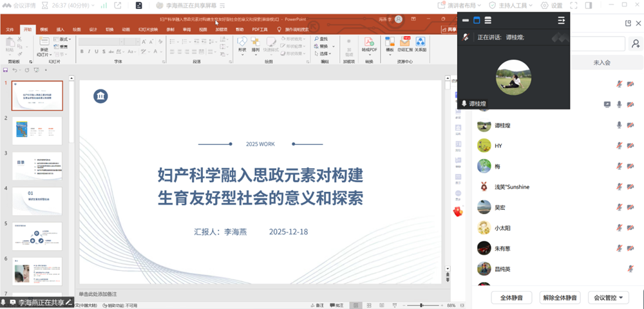This screenshot has height=309, width=644.
Task: Open Meeting Details (会议详情)
Action: tap(19, 5)
